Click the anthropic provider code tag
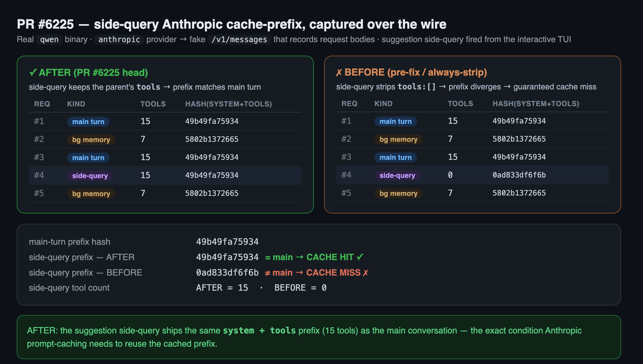Image resolution: width=643 pixels, height=364 pixels. click(119, 40)
